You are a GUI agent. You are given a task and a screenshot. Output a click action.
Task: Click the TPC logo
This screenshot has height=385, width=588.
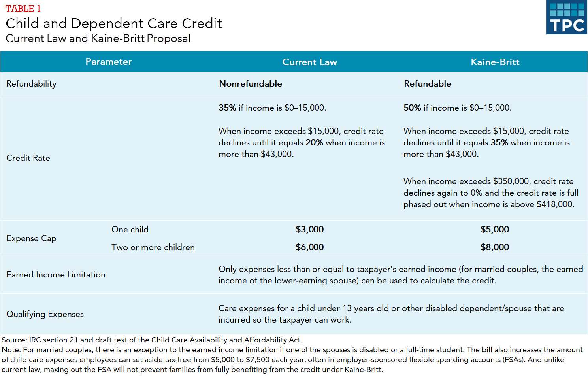tap(567, 17)
